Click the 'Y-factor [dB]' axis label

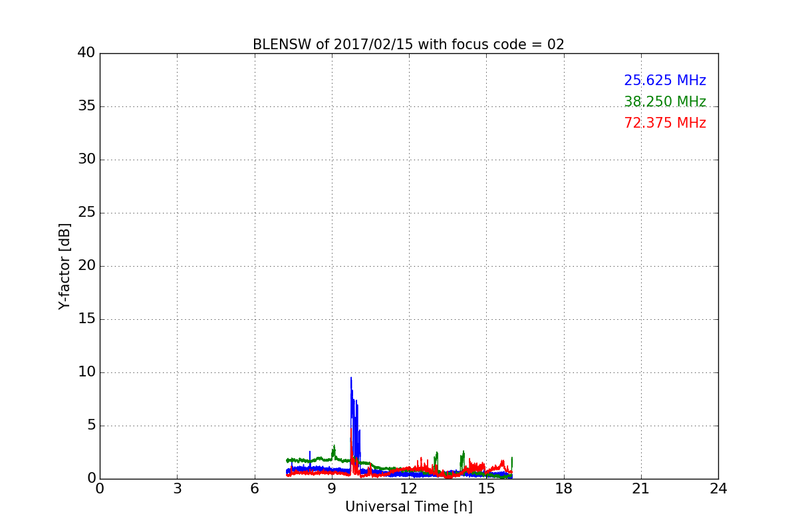65,266
